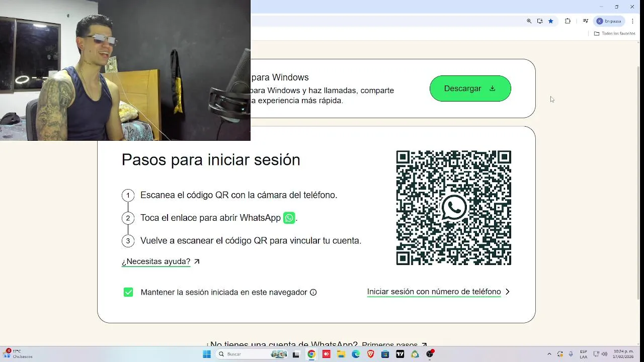Open ESP LAA language switcher

pos(583,354)
